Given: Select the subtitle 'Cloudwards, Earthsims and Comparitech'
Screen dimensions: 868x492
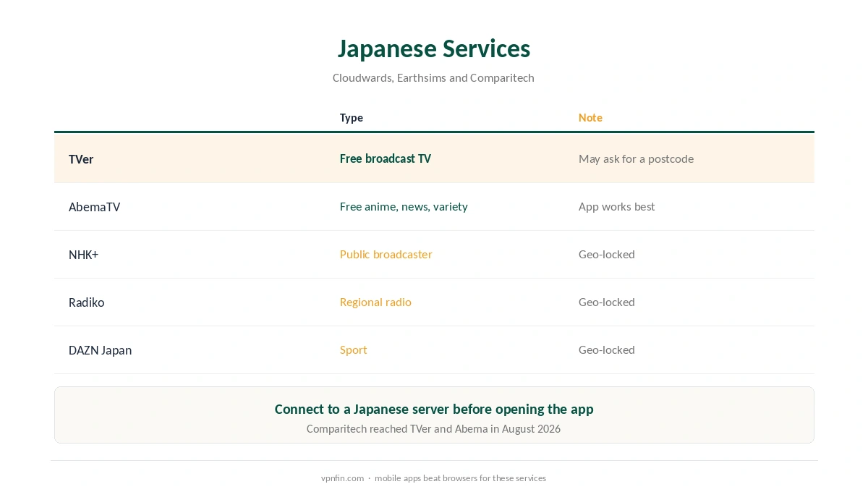Looking at the screenshot, I should 433,77.
